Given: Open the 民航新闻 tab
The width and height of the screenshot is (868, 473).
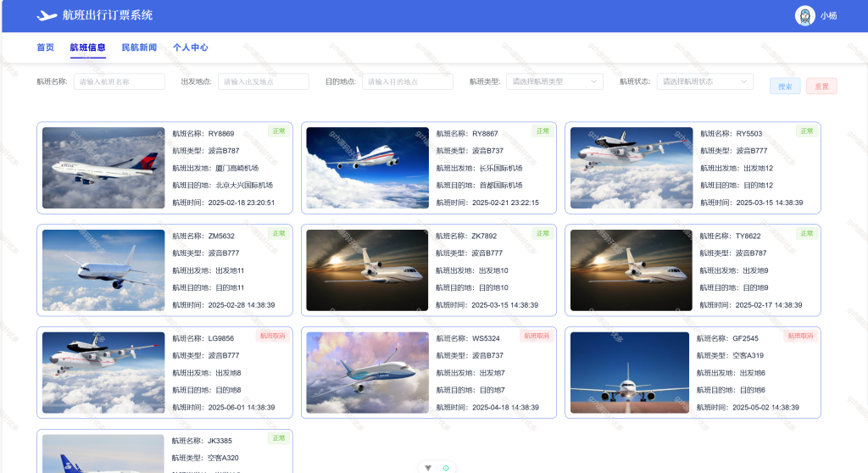Looking at the screenshot, I should [x=139, y=47].
